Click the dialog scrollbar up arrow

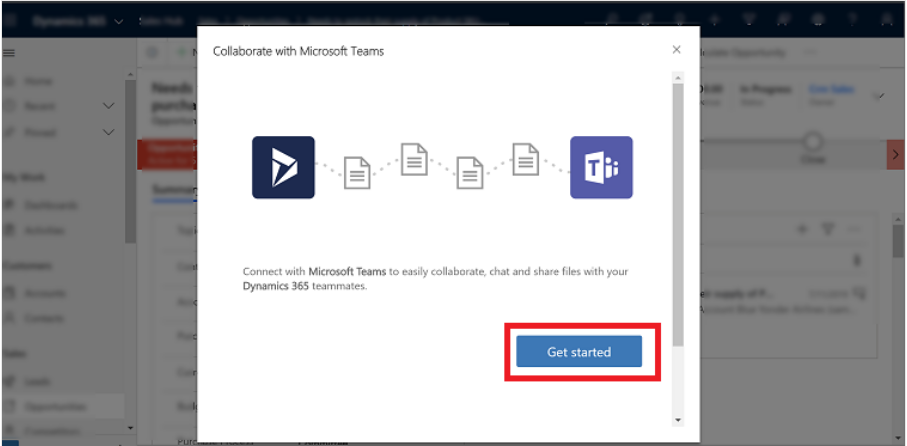(x=678, y=77)
